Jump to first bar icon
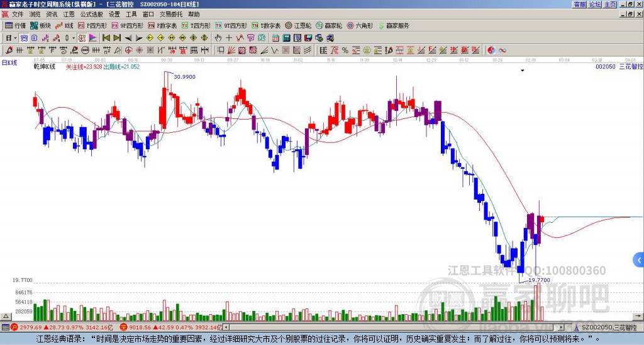 [106, 38]
